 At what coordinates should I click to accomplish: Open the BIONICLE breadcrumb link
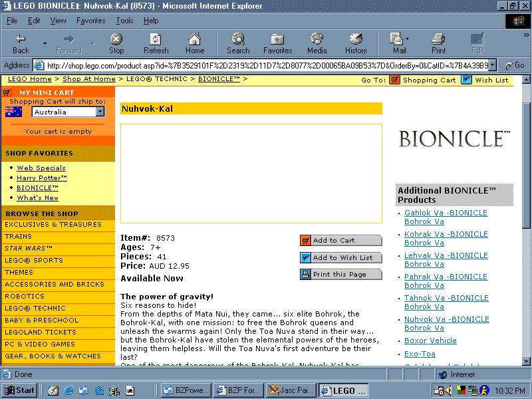(219, 79)
